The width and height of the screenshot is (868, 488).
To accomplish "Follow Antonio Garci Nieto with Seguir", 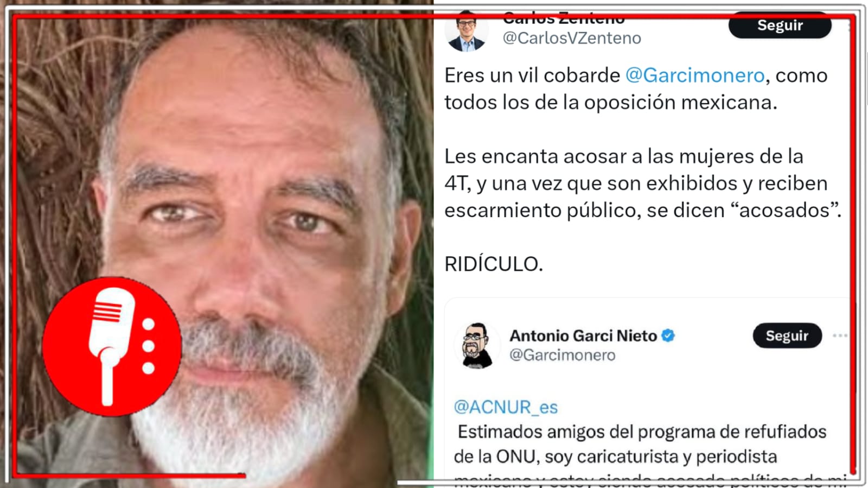I will click(787, 335).
